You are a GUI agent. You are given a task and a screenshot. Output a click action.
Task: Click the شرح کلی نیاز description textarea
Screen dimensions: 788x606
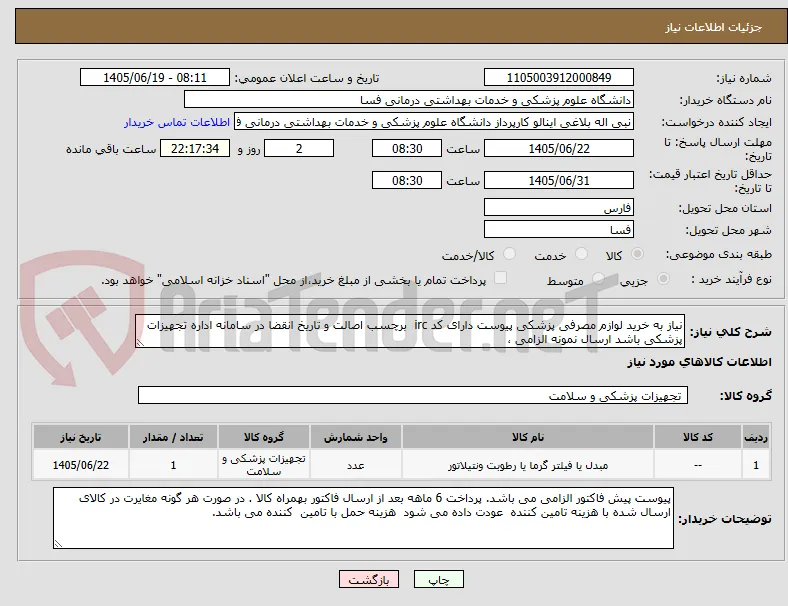410,332
